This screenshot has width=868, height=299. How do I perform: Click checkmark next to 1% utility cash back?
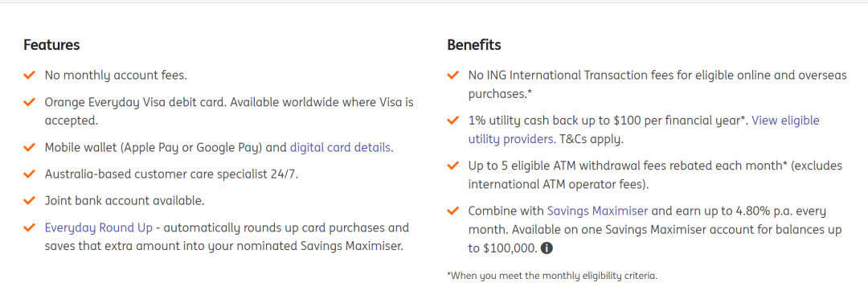point(452,120)
